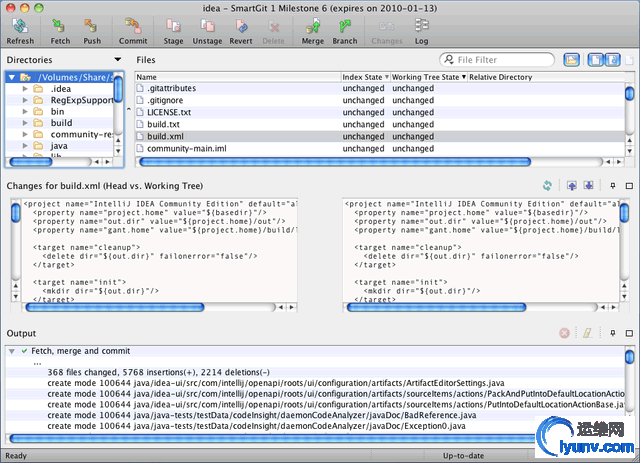Collapse the /Volumes/Share root directory

(11, 77)
